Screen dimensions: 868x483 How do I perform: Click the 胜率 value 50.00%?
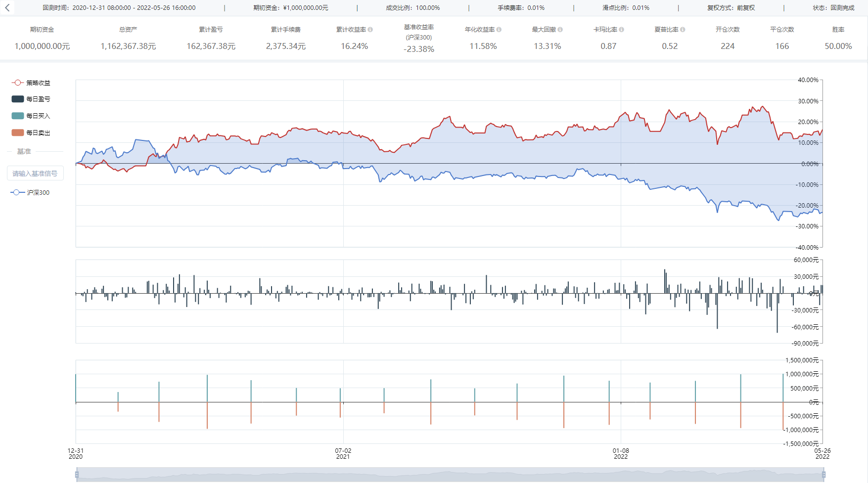[x=838, y=46]
